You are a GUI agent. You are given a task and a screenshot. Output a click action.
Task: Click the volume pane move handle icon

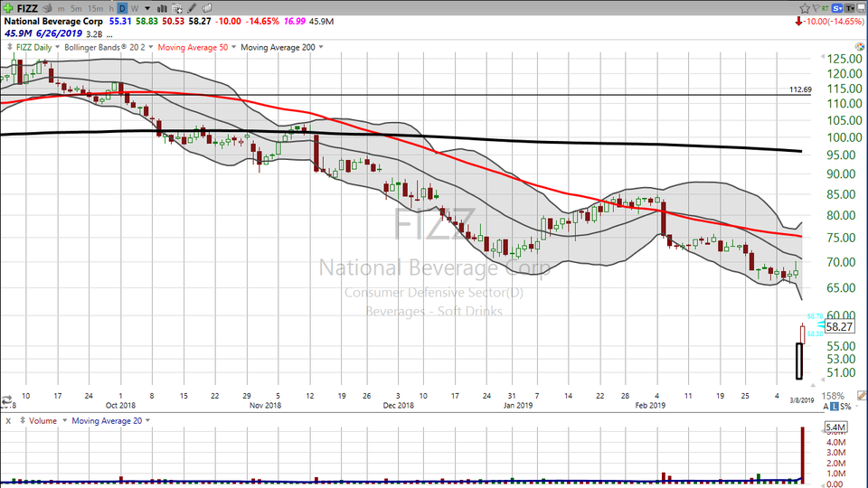point(22,421)
